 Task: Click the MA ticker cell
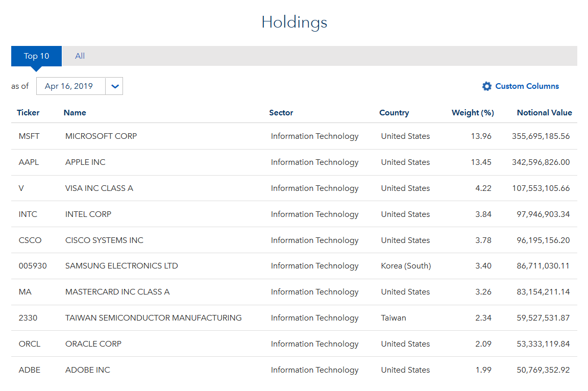click(25, 291)
